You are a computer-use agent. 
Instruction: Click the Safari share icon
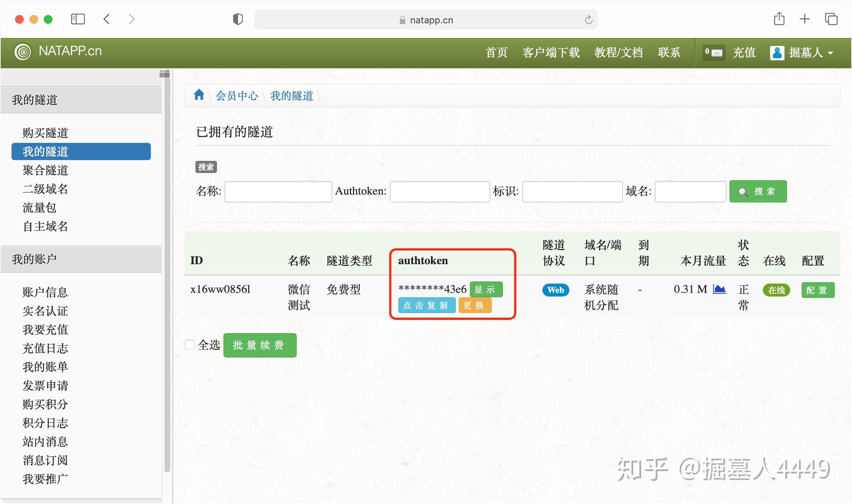779,19
